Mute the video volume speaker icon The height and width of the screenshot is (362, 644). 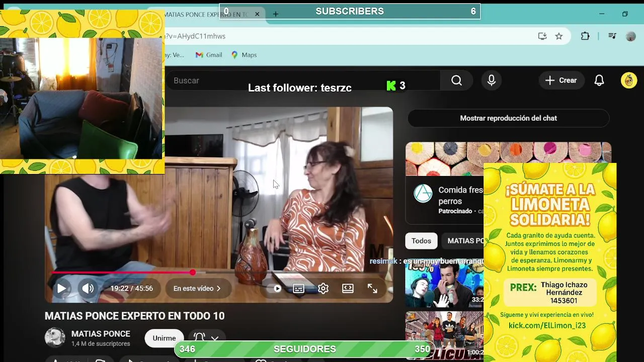pos(88,289)
